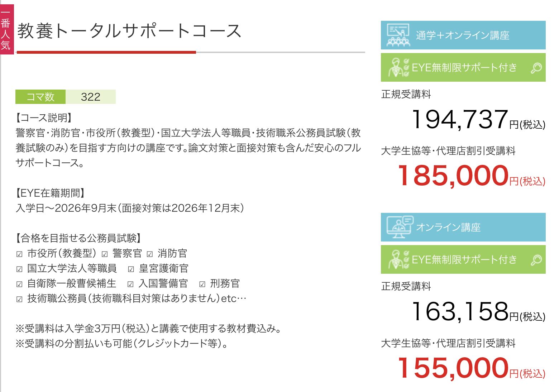Select the 通学+オンライン講座 banner

click(463, 35)
